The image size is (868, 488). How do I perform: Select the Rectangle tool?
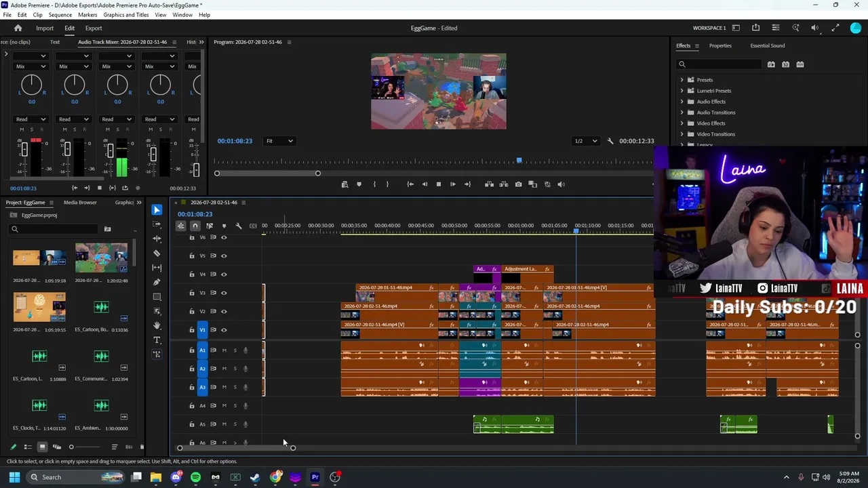point(157,297)
